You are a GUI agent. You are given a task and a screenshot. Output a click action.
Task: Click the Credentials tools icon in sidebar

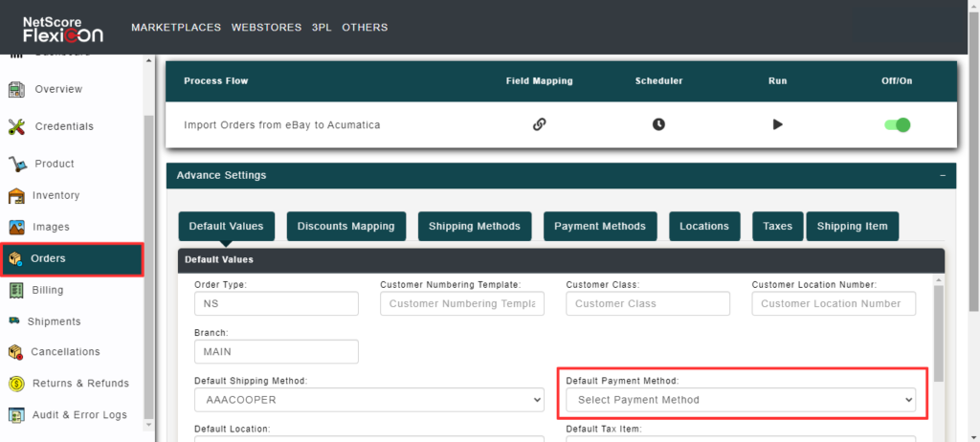[x=16, y=126]
